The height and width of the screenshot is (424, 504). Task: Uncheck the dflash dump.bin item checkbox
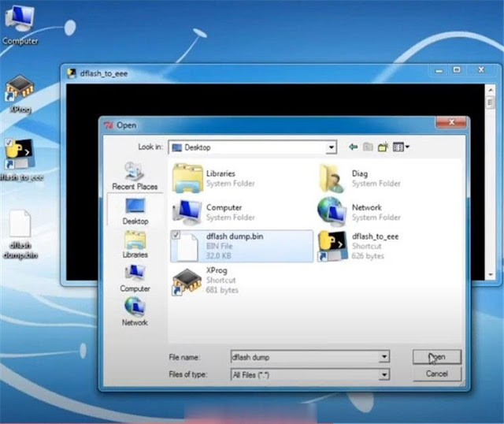[x=176, y=235]
